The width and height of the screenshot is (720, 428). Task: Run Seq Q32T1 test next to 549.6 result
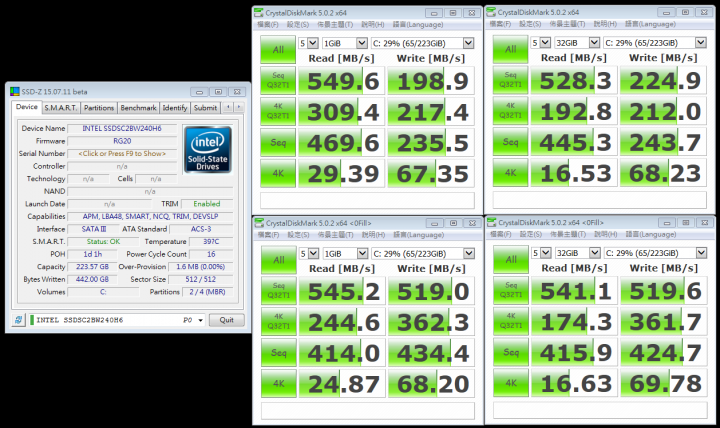pyautogui.click(x=278, y=80)
